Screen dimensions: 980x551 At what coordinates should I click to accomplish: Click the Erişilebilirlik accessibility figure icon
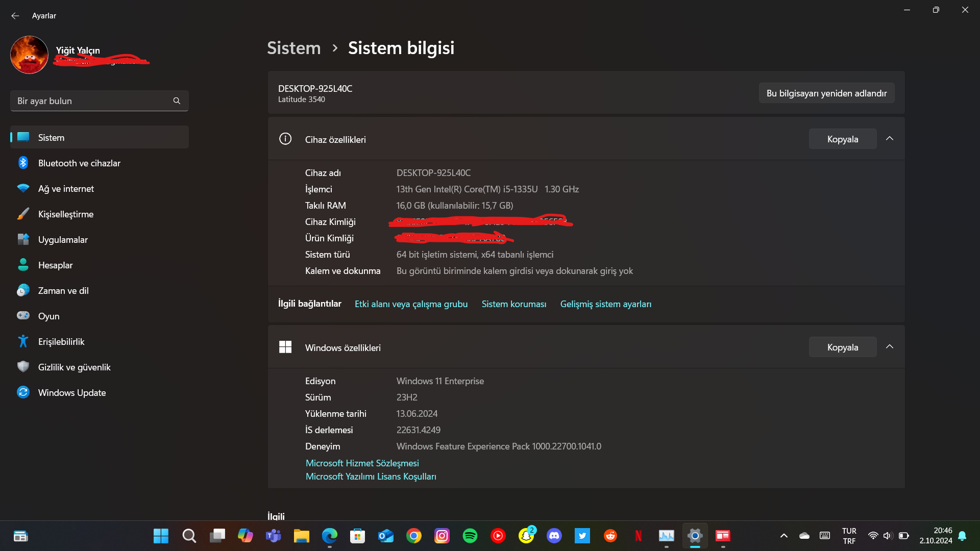click(23, 341)
